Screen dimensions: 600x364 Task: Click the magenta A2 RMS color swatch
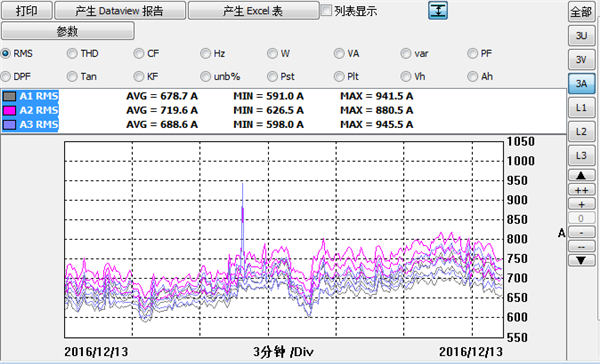point(10,110)
